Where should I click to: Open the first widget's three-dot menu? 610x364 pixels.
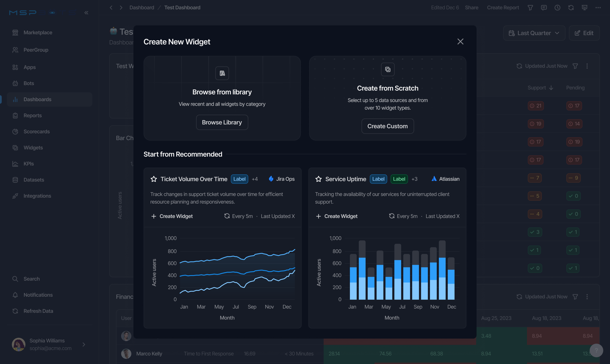point(587,66)
